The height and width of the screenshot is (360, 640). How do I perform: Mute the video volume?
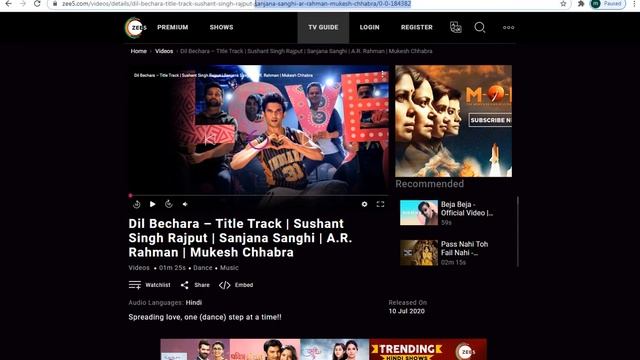[185, 204]
